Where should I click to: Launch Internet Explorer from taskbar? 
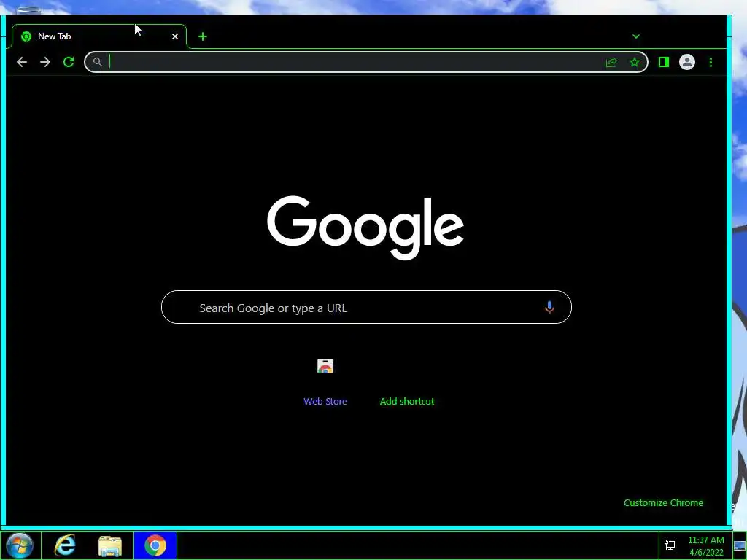click(65, 545)
